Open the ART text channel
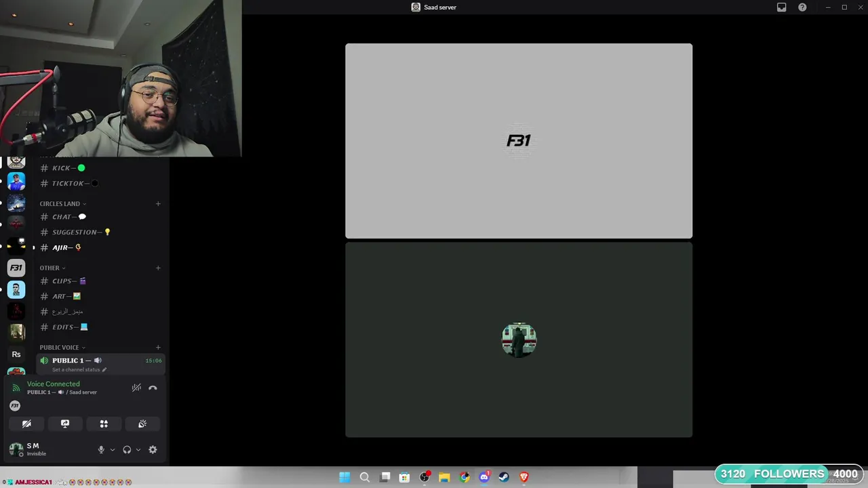Viewport: 868px width, 488px height. pos(100,296)
